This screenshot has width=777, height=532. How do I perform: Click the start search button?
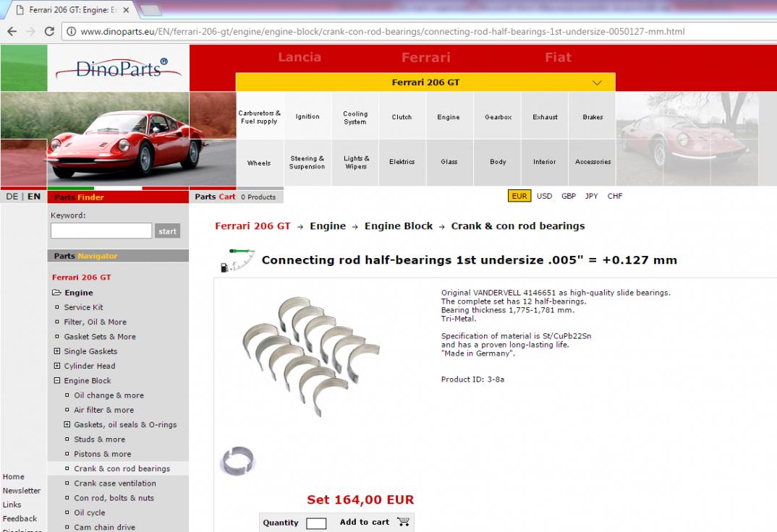pyautogui.click(x=168, y=231)
